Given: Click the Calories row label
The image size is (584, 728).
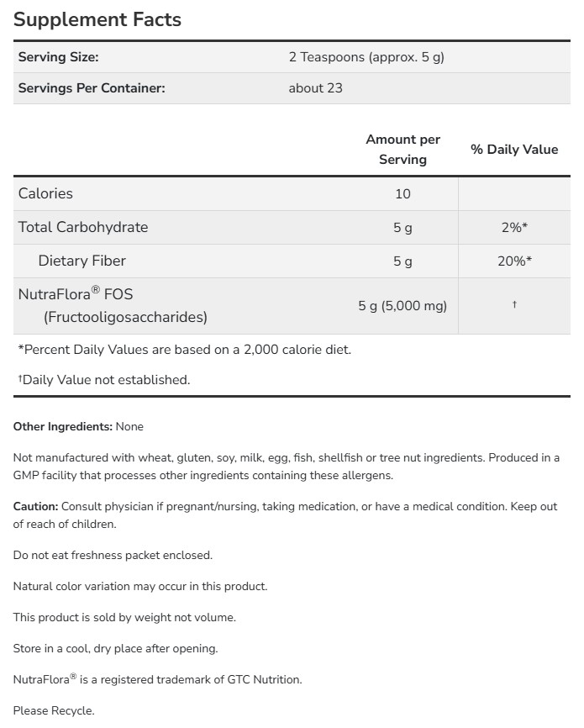Looking at the screenshot, I should click(45, 193).
